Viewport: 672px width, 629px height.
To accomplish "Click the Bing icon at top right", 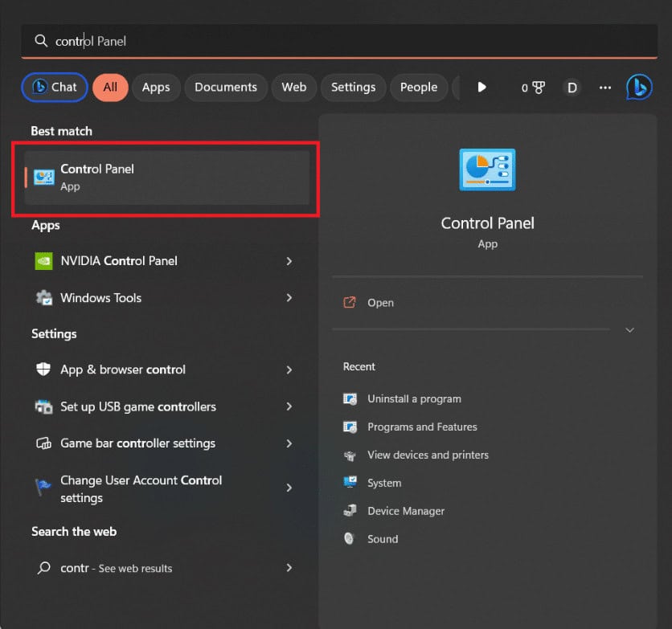I will pyautogui.click(x=639, y=87).
